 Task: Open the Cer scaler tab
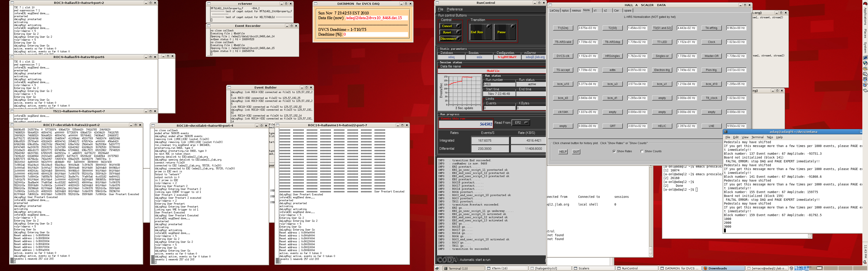point(618,10)
